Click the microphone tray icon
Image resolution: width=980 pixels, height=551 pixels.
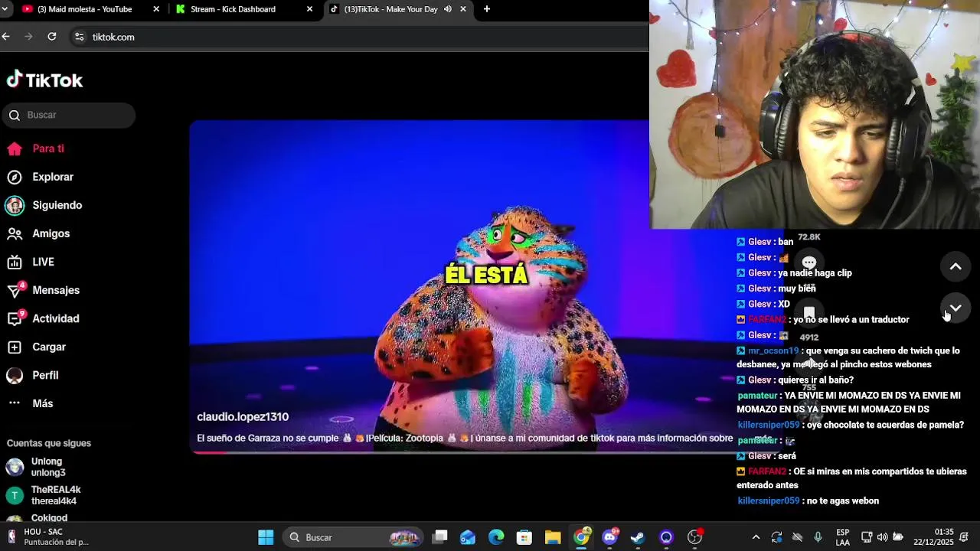coord(818,537)
